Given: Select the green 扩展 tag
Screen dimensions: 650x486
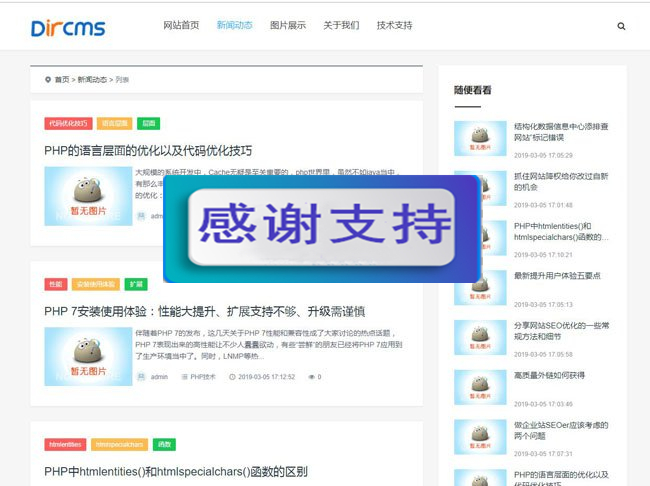Looking at the screenshot, I should pos(136,284).
